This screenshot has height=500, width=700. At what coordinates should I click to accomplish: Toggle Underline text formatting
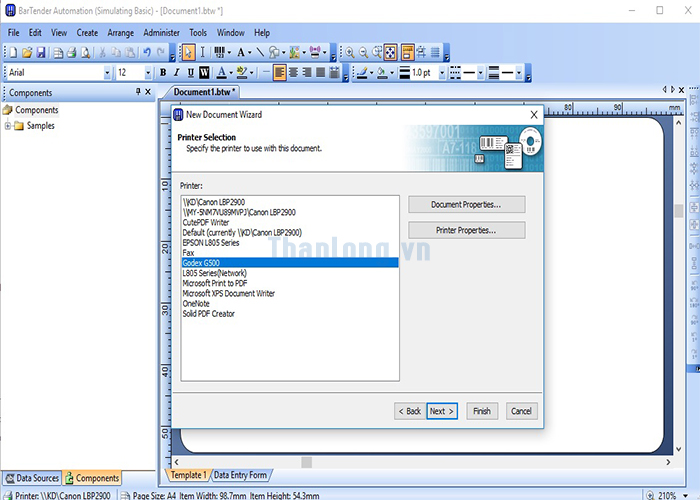tap(190, 72)
